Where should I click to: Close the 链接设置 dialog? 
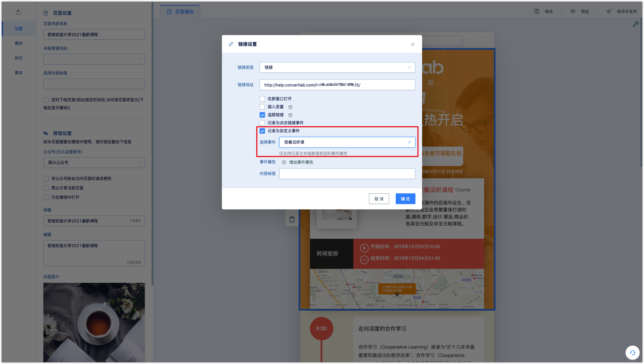tap(413, 44)
